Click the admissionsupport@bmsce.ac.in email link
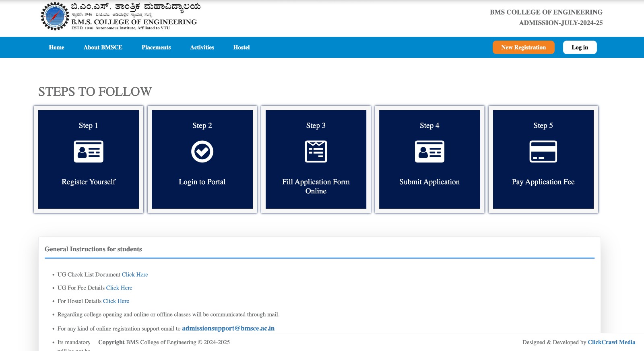 [228, 328]
